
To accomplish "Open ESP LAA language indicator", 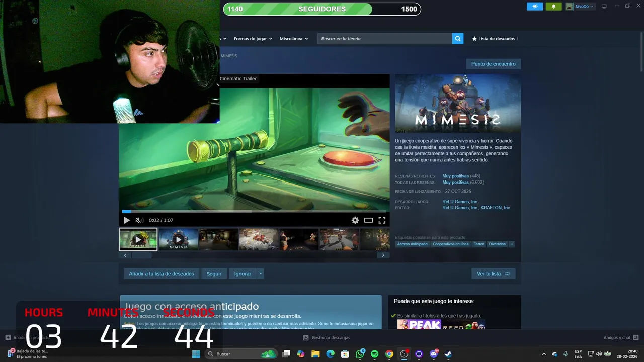I will click(x=578, y=354).
